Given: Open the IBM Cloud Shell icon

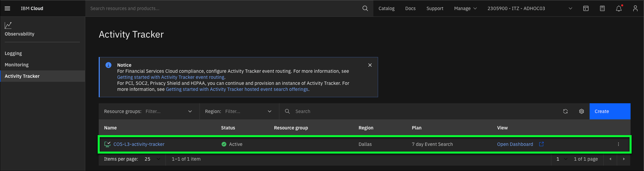Looking at the screenshot, I should [x=586, y=8].
